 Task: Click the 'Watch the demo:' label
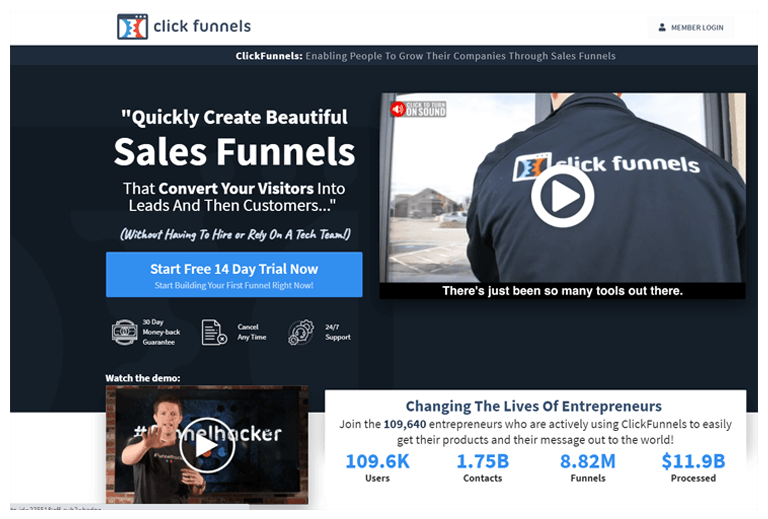143,378
